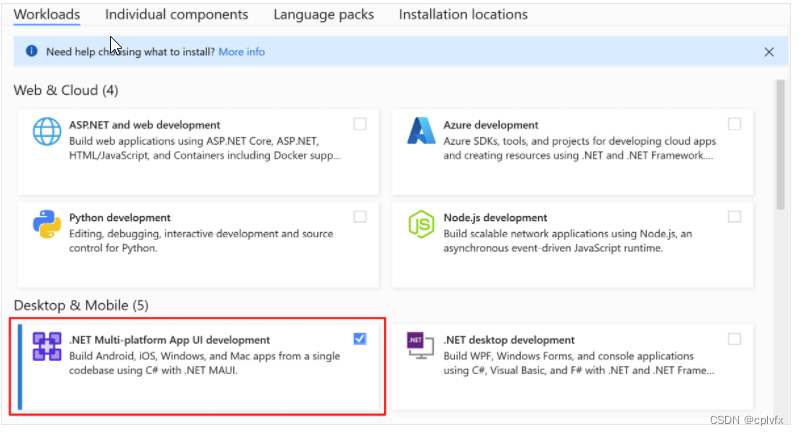Uncheck .NET Multi-platform App UI development

tap(360, 339)
